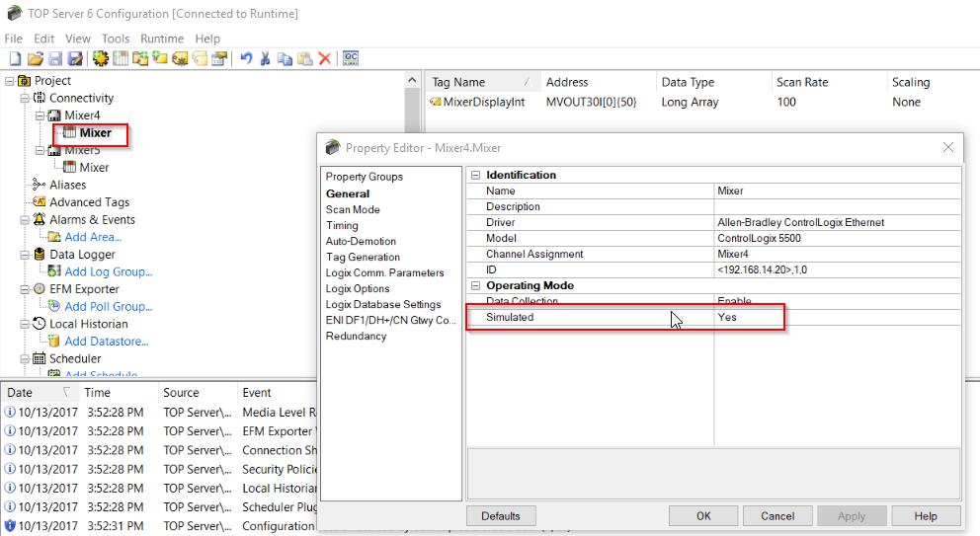
Task: Click the Properties toolbar icon
Action: (219, 58)
